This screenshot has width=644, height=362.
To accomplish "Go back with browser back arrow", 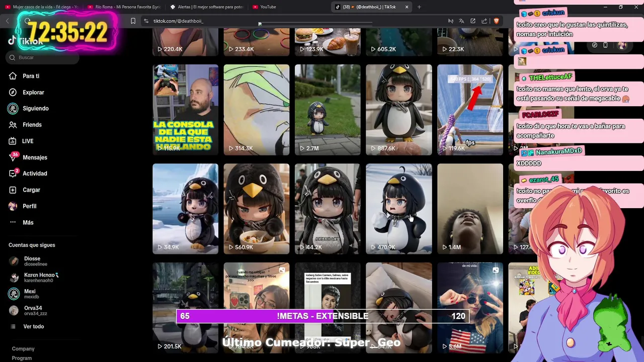I will [8, 21].
